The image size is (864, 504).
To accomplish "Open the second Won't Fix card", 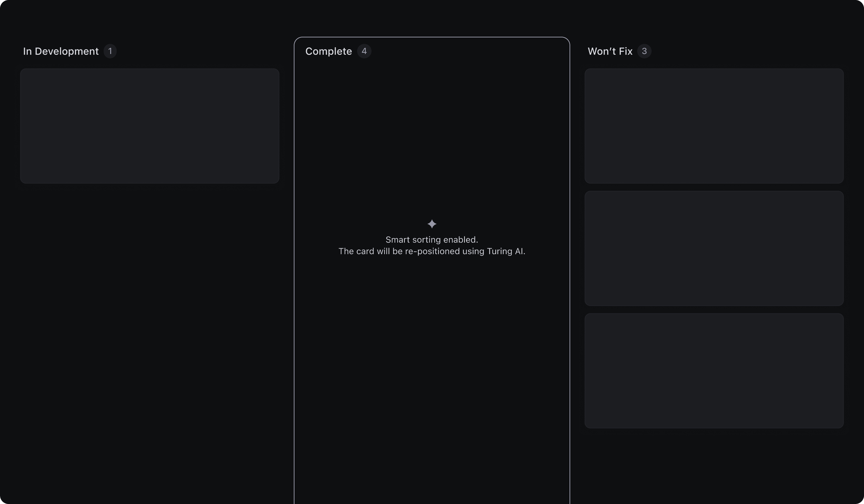I will (x=714, y=248).
